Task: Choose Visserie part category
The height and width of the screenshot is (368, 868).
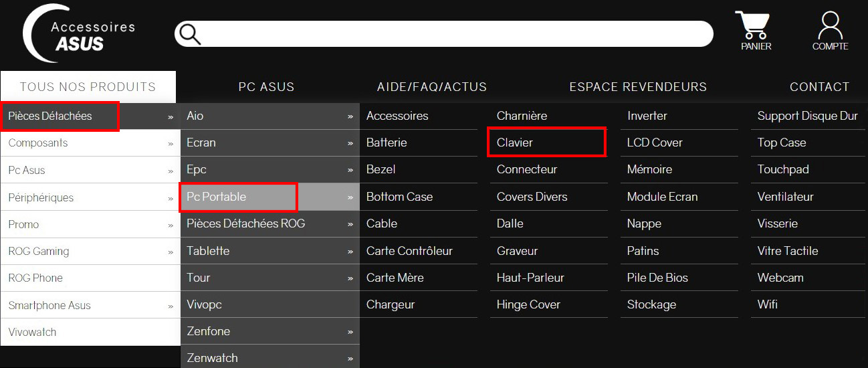Action: point(778,223)
